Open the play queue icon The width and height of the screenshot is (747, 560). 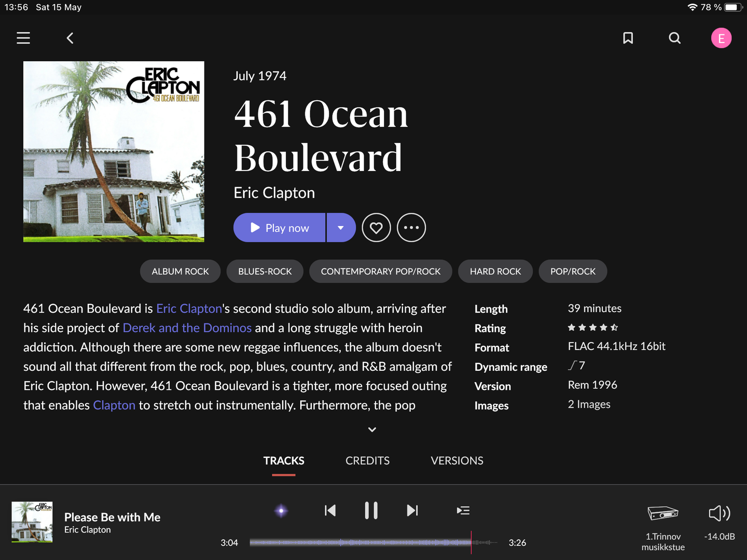(463, 511)
